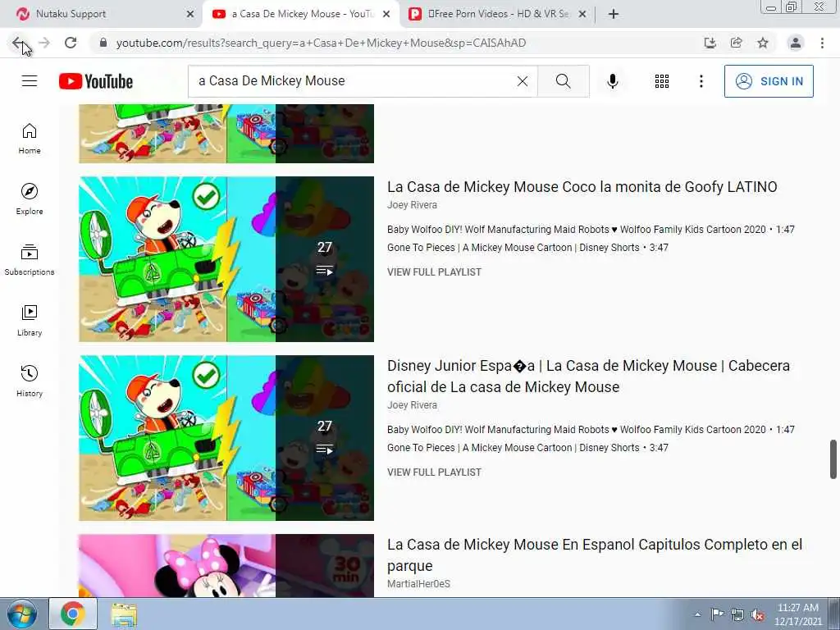Open the YouTube apps grid
This screenshot has height=630, width=840.
(x=662, y=81)
